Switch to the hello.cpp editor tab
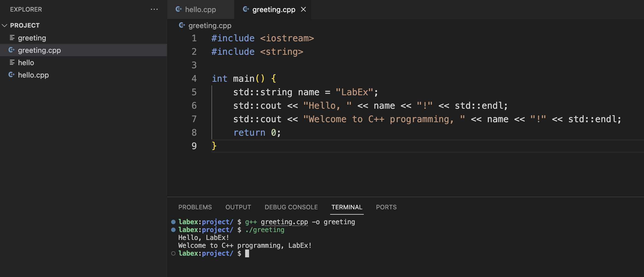This screenshot has width=644, height=277. click(200, 10)
